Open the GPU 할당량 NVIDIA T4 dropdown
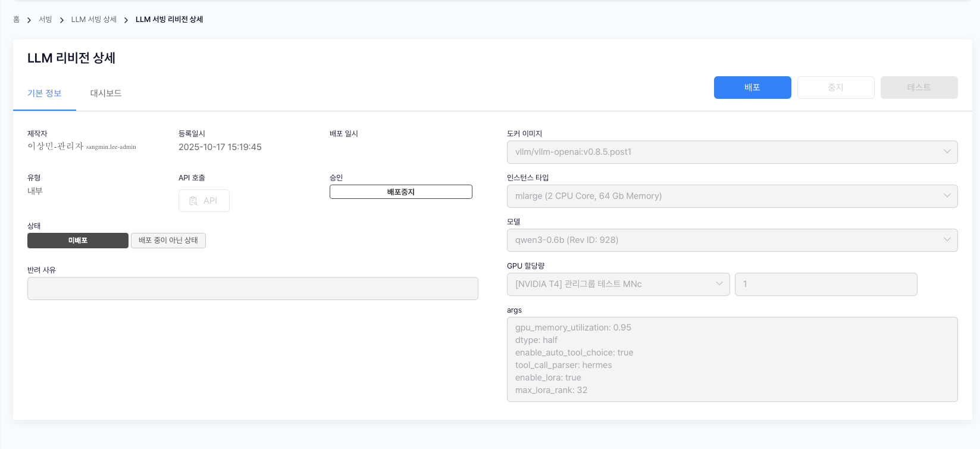Screen dimensions: 980x449 click(x=618, y=284)
